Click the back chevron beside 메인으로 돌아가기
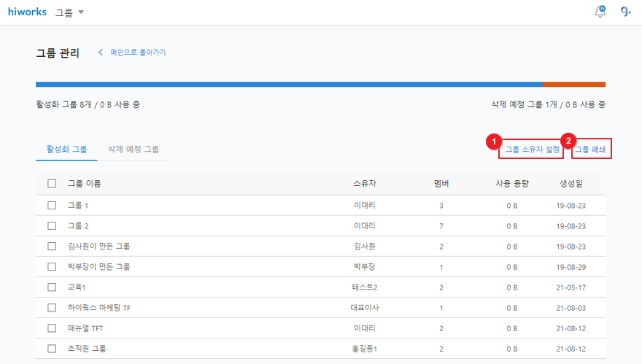The height and width of the screenshot is (364, 642). click(101, 53)
